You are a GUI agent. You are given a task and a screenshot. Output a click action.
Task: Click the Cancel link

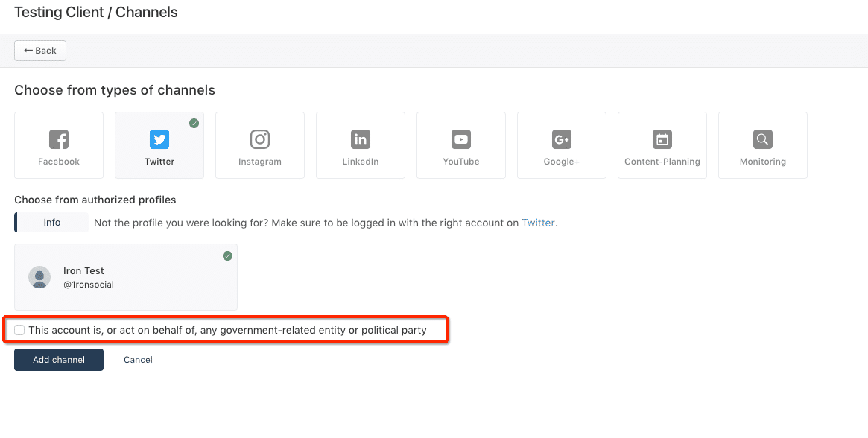(138, 359)
